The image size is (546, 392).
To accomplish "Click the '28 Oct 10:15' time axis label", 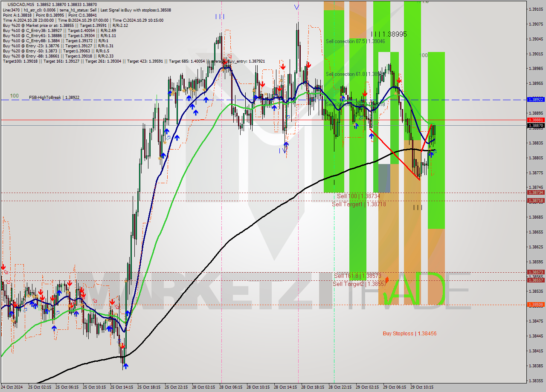I will 258,387.
